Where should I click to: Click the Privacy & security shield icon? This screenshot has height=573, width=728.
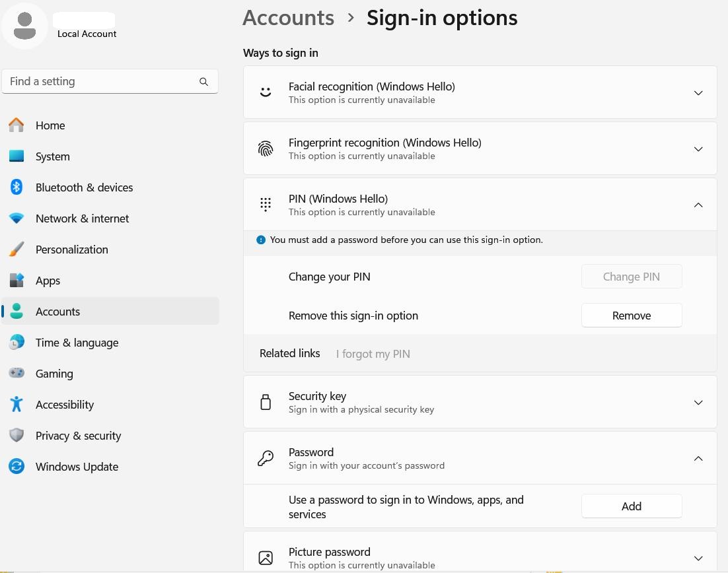pos(17,435)
